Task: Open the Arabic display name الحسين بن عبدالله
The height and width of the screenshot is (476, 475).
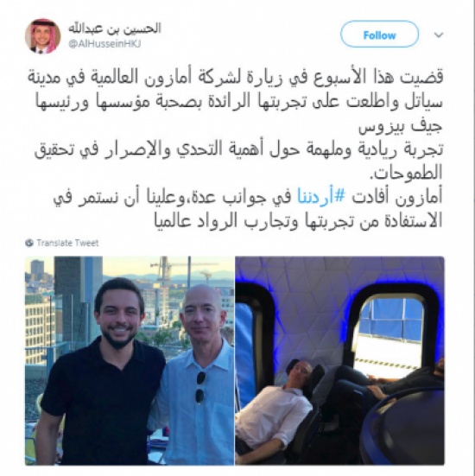Action: (114, 28)
